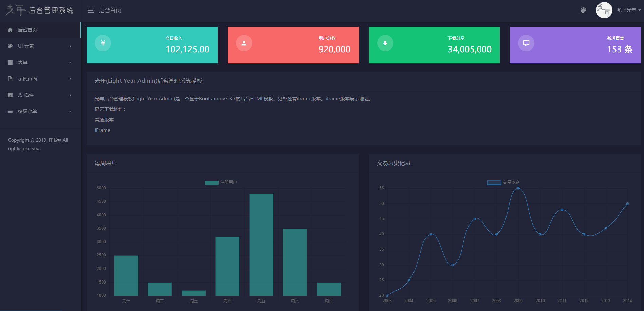
Task: Click the comment icon on 新增留言 card
Action: tap(526, 43)
